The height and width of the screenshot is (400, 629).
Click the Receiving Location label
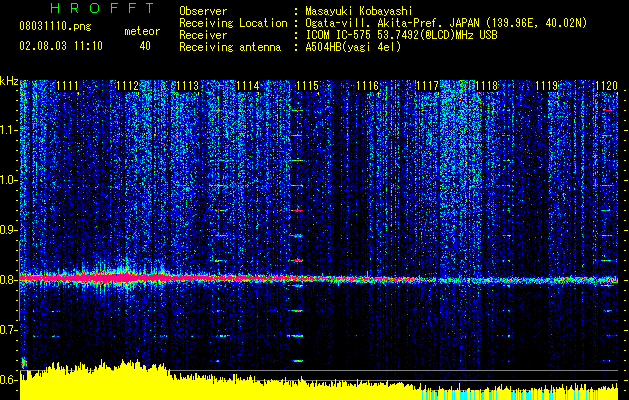pos(233,23)
